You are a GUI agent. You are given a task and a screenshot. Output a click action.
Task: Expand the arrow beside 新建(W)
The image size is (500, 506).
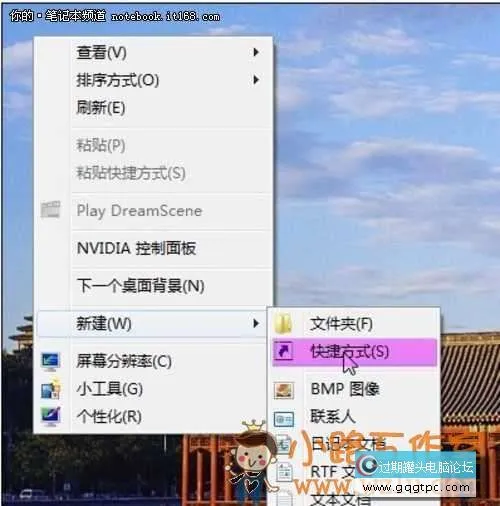[x=256, y=323]
